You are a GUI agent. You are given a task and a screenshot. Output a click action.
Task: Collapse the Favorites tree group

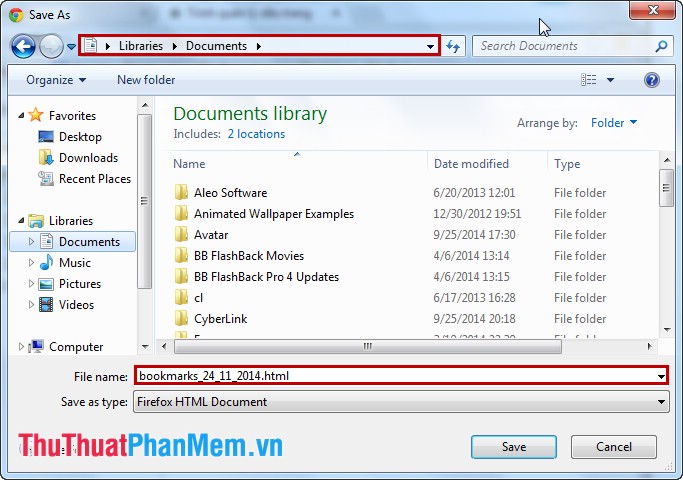point(21,115)
